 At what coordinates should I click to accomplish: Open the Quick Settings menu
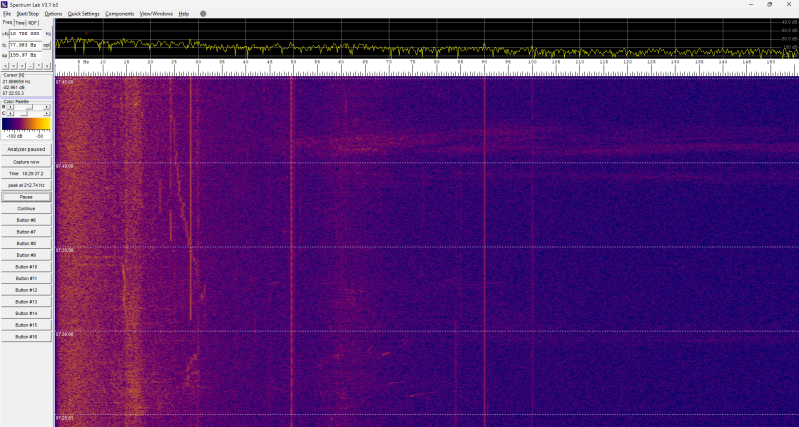[84, 14]
